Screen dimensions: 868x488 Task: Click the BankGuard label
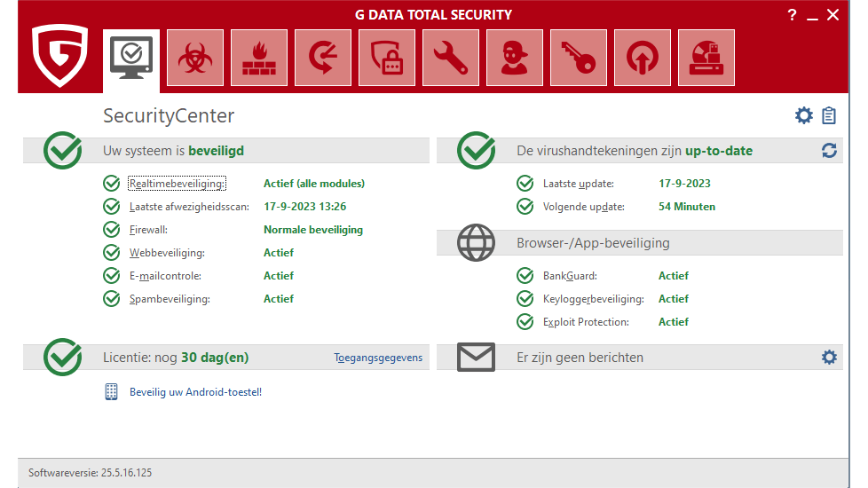[x=570, y=276]
